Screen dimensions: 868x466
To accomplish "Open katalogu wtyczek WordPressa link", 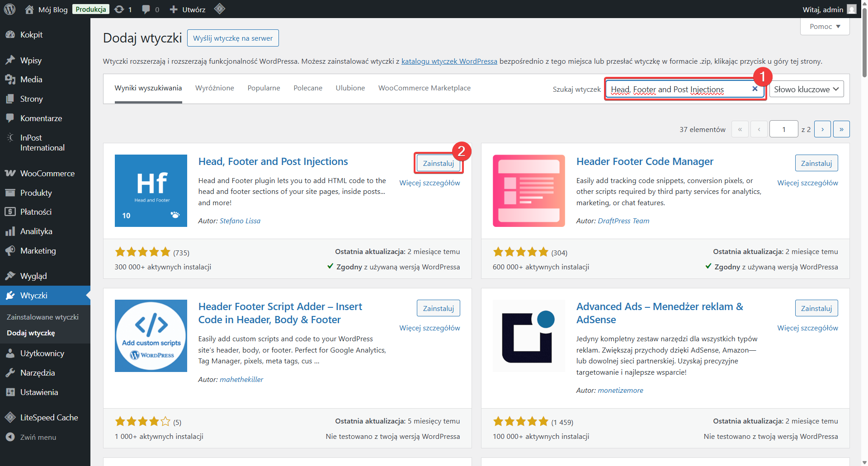I will point(449,61).
